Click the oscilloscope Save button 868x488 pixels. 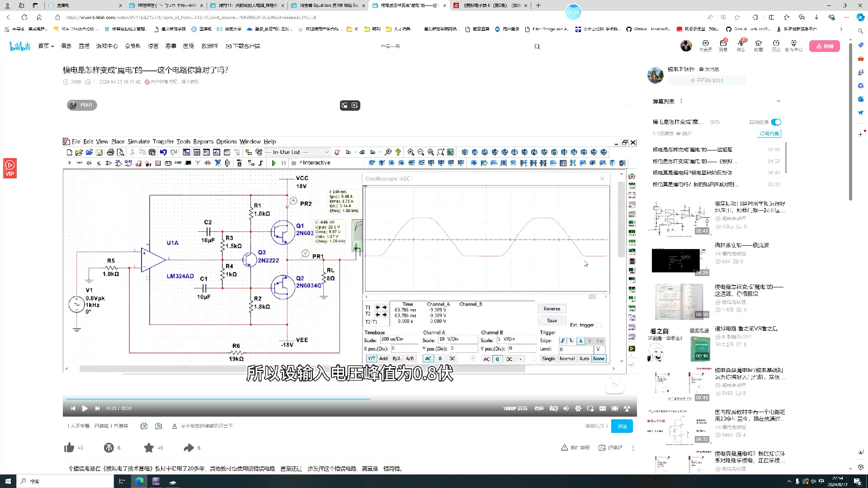(552, 321)
